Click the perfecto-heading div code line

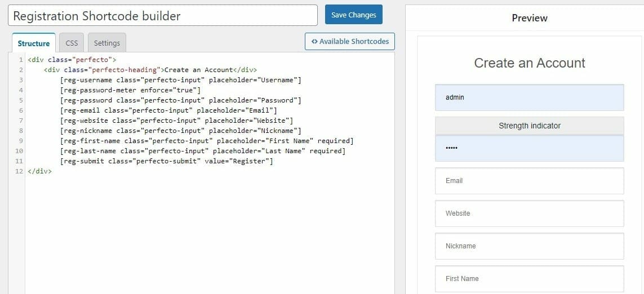(x=150, y=70)
